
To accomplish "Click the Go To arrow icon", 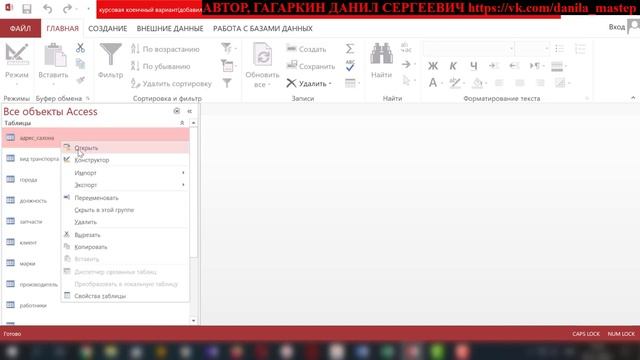I will click(x=406, y=64).
